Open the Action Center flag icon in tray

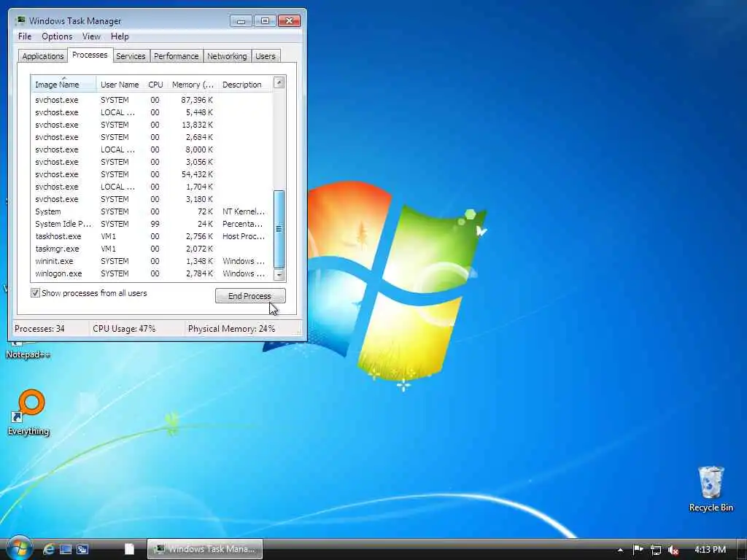click(638, 550)
